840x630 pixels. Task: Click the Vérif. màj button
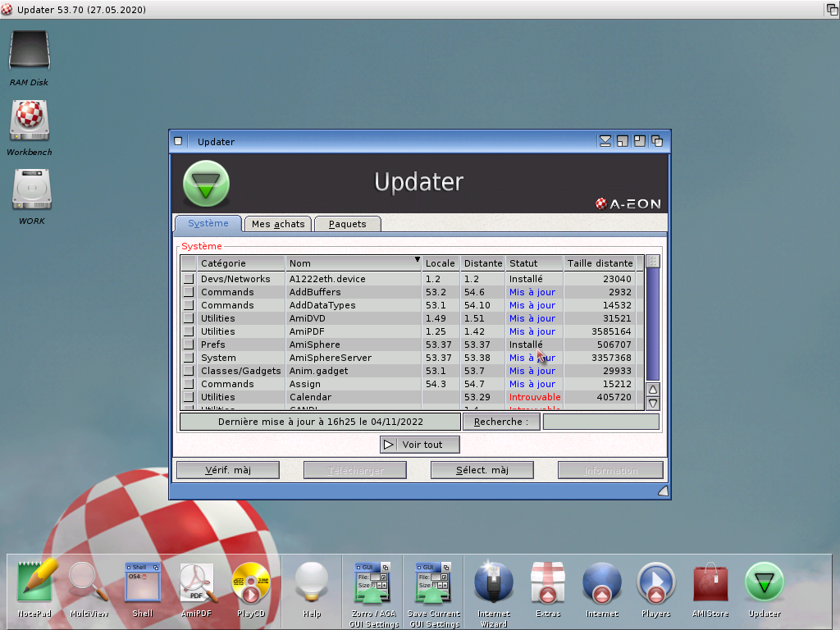(228, 470)
